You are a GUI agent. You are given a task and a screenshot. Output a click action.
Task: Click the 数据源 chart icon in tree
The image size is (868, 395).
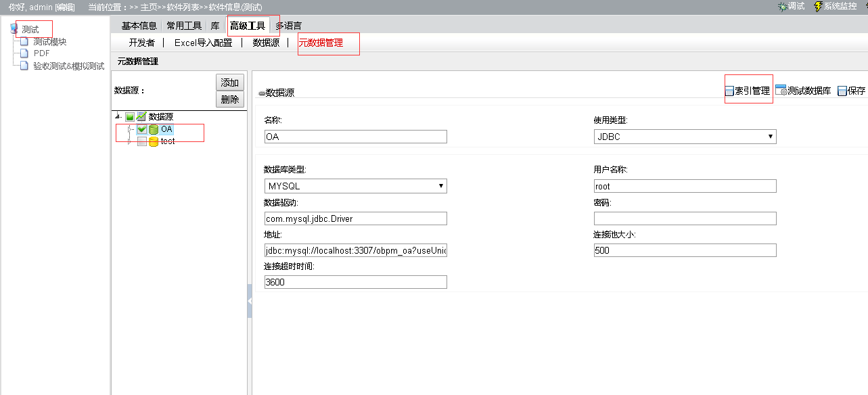[141, 117]
